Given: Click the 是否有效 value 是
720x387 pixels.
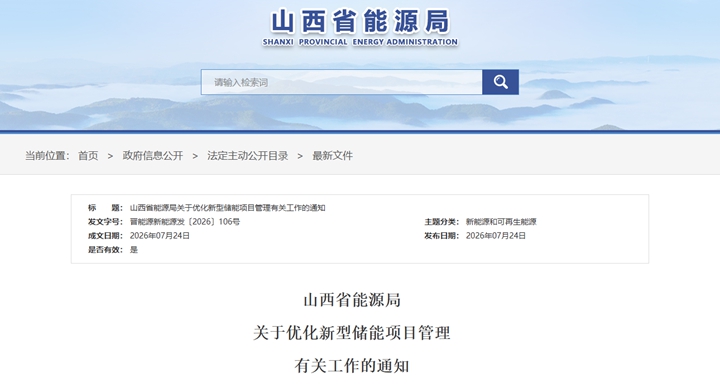Looking at the screenshot, I should [x=134, y=250].
